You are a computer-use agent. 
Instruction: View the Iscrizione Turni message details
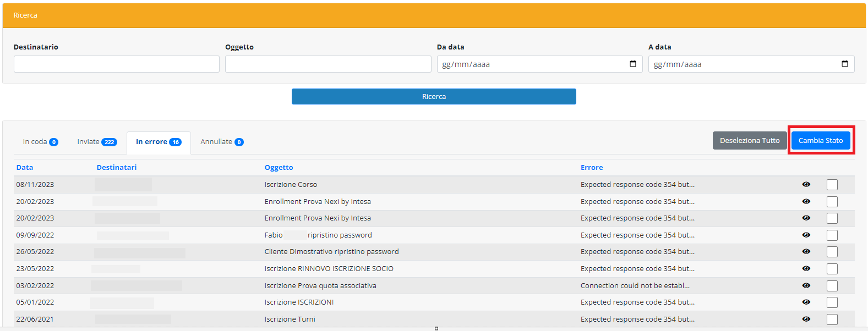(x=806, y=319)
